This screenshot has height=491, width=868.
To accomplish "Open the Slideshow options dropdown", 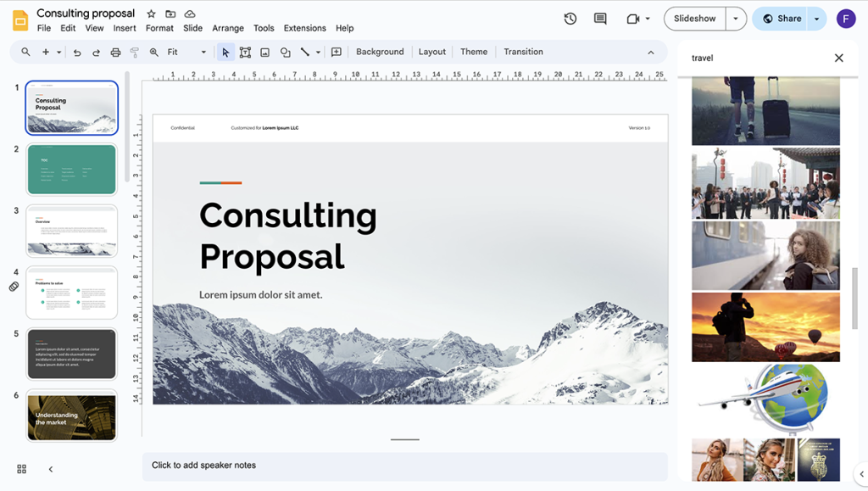I will 735,18.
